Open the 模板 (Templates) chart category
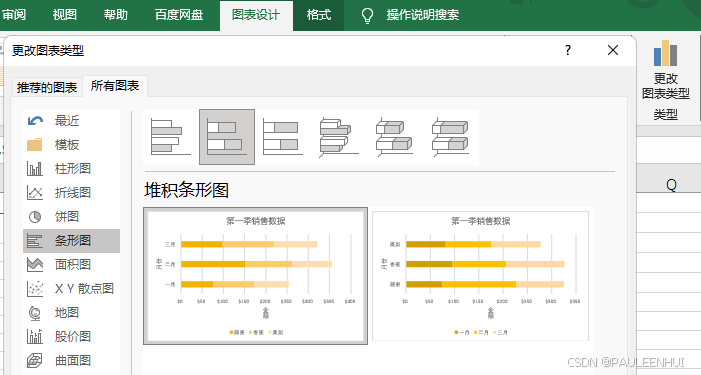Viewport: 701px width, 375px height. (72, 145)
